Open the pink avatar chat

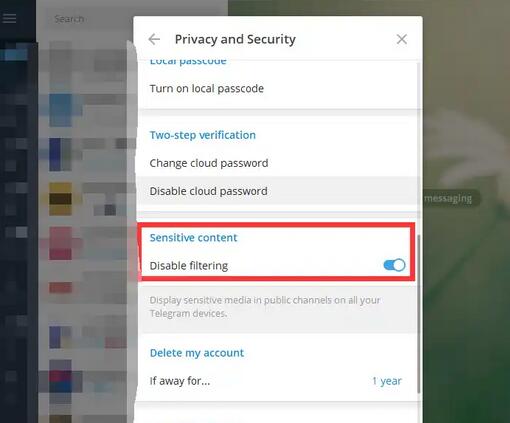click(61, 243)
